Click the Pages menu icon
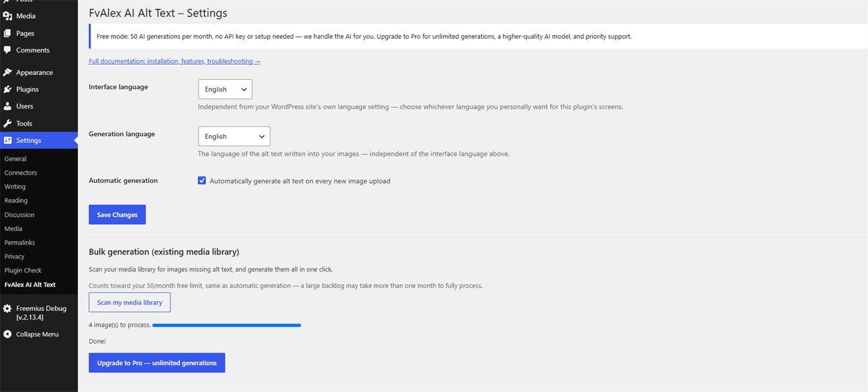The height and width of the screenshot is (392, 868). click(x=7, y=33)
